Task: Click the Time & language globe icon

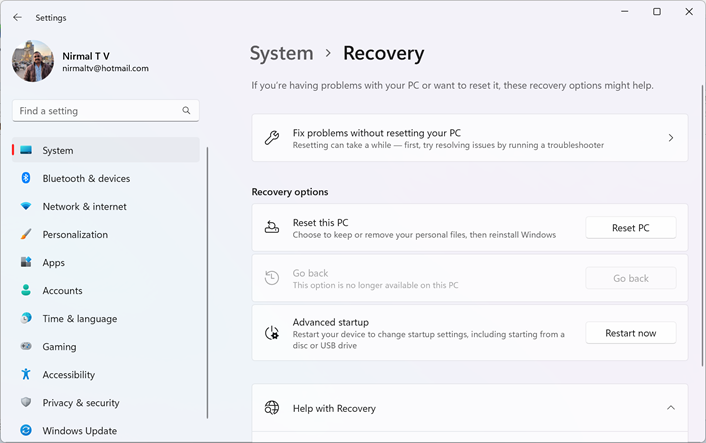Action: click(x=26, y=318)
